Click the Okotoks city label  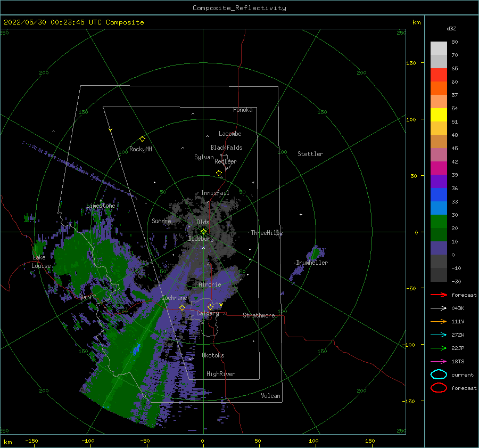pyautogui.click(x=213, y=355)
